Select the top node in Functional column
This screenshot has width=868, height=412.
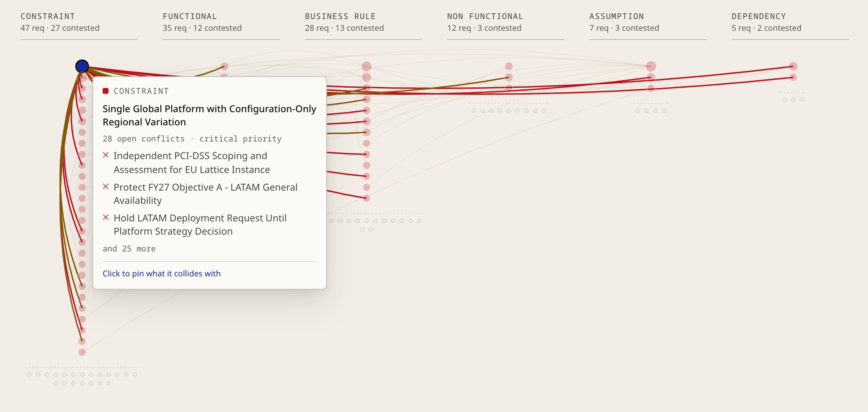(x=224, y=66)
